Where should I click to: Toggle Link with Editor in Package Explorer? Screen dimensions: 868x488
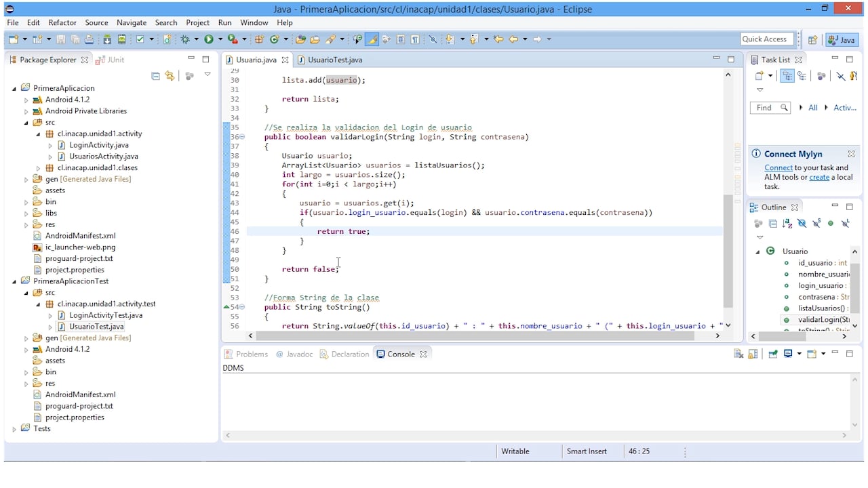(x=170, y=76)
